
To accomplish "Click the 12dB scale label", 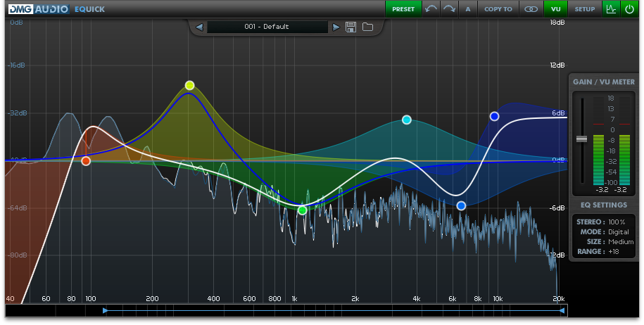I will point(557,65).
